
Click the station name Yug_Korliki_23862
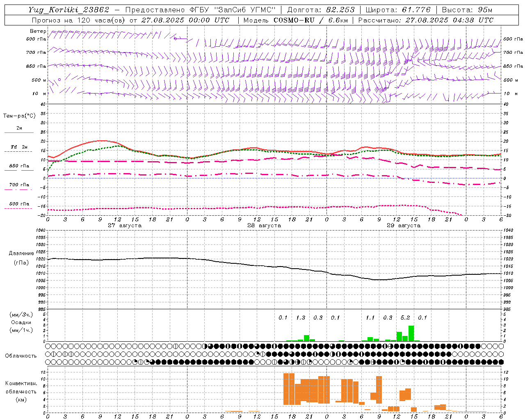click(x=69, y=10)
